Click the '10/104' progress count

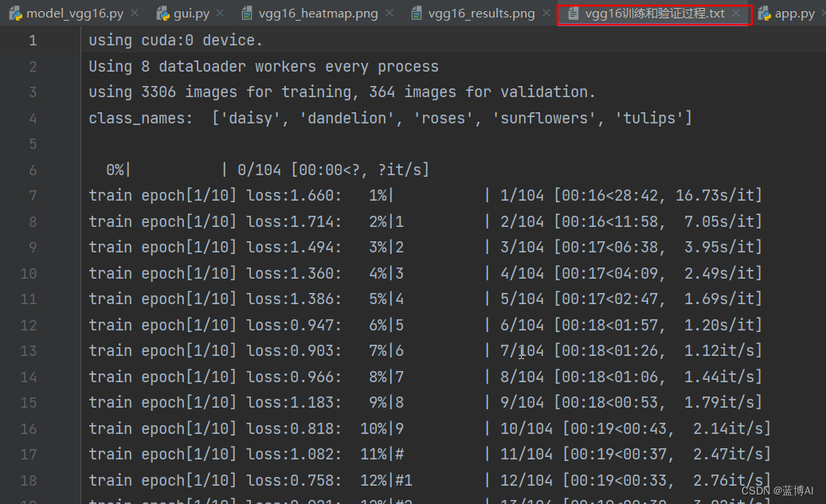coord(527,428)
